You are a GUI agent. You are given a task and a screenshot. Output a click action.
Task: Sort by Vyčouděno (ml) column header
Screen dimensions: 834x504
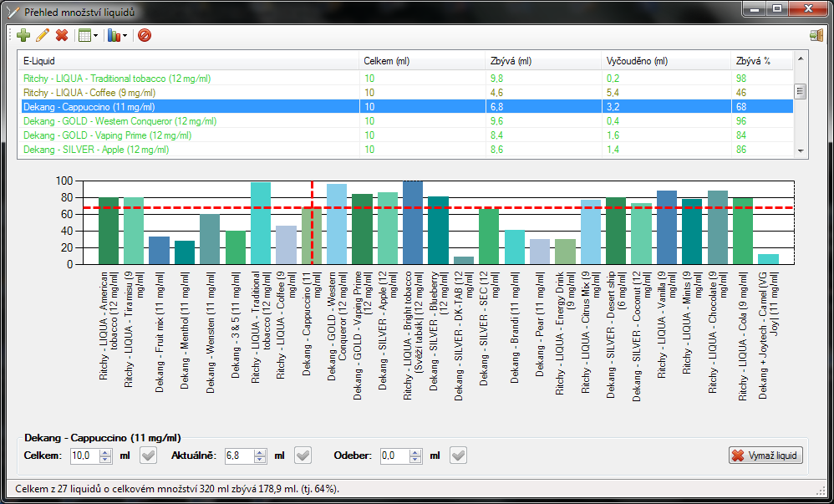click(666, 61)
